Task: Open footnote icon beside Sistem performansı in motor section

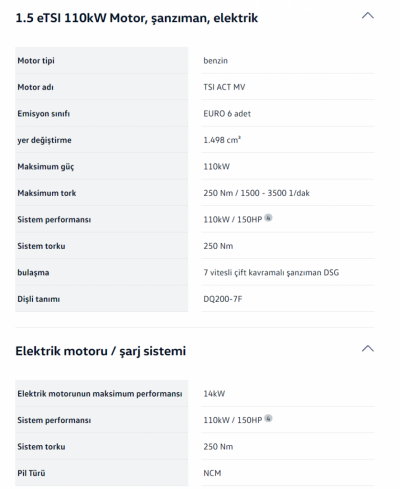Action: pyautogui.click(x=268, y=218)
